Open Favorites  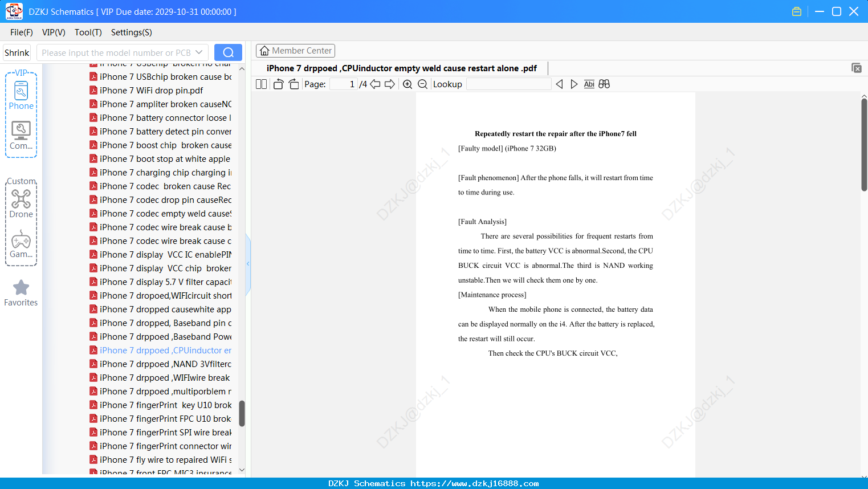click(x=21, y=293)
